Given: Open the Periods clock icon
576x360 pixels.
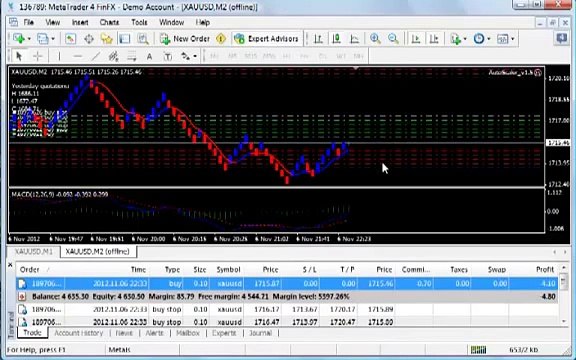Looking at the screenshot, I should click(x=479, y=38).
